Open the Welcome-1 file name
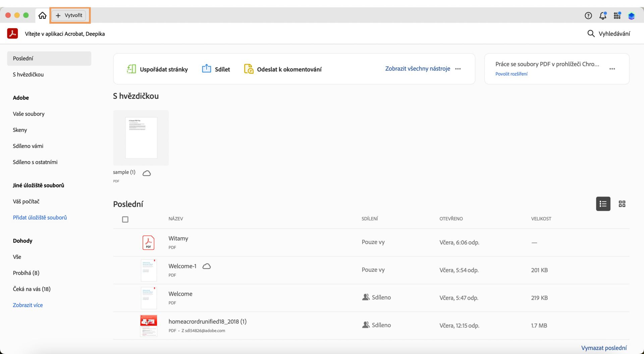 point(182,266)
